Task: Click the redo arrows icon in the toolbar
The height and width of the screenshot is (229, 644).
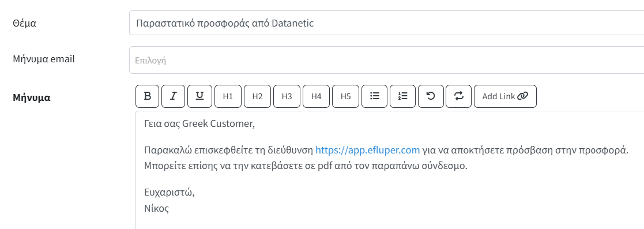Action: 458,96
